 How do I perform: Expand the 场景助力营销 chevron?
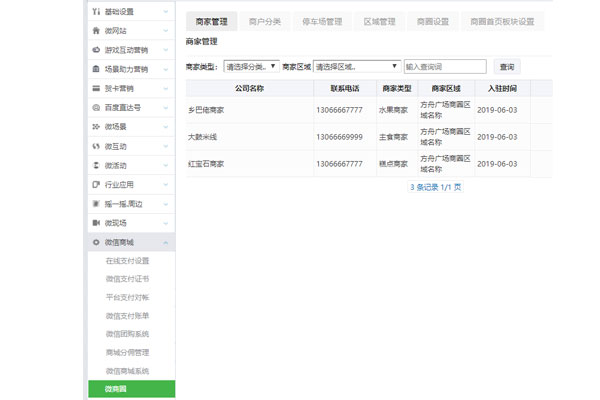(166, 69)
